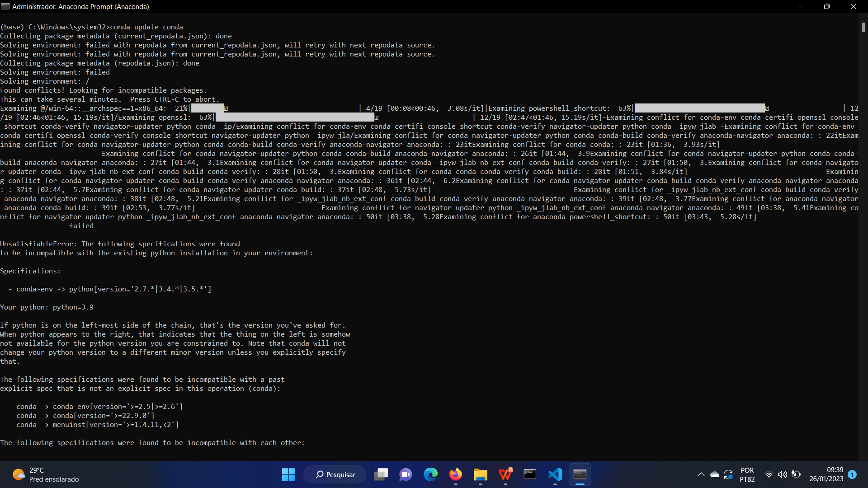The width and height of the screenshot is (868, 488).
Task: Open the Pesquisar search box
Action: pyautogui.click(x=335, y=474)
